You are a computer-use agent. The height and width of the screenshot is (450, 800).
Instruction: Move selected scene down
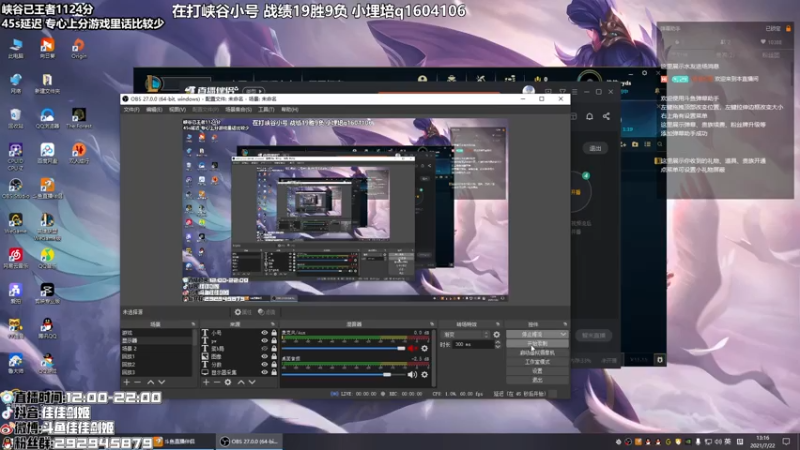point(162,382)
